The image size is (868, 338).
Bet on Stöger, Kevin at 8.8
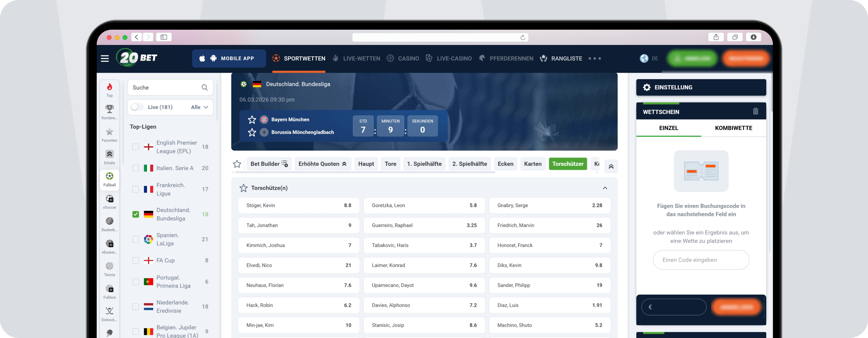299,205
